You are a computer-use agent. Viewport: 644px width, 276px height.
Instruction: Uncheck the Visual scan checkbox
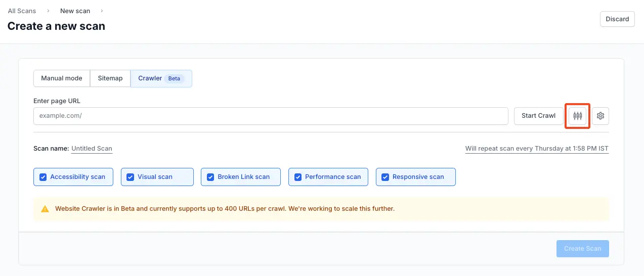(131, 177)
